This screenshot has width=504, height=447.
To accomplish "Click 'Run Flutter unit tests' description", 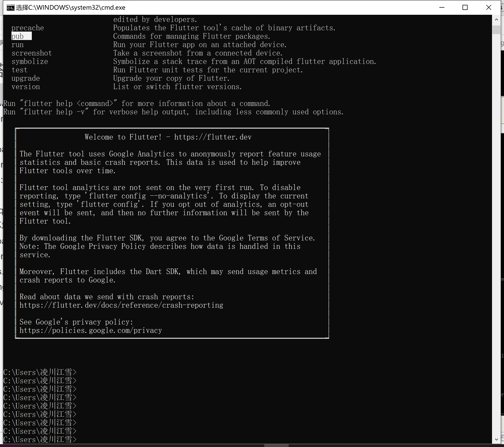I will point(208,70).
